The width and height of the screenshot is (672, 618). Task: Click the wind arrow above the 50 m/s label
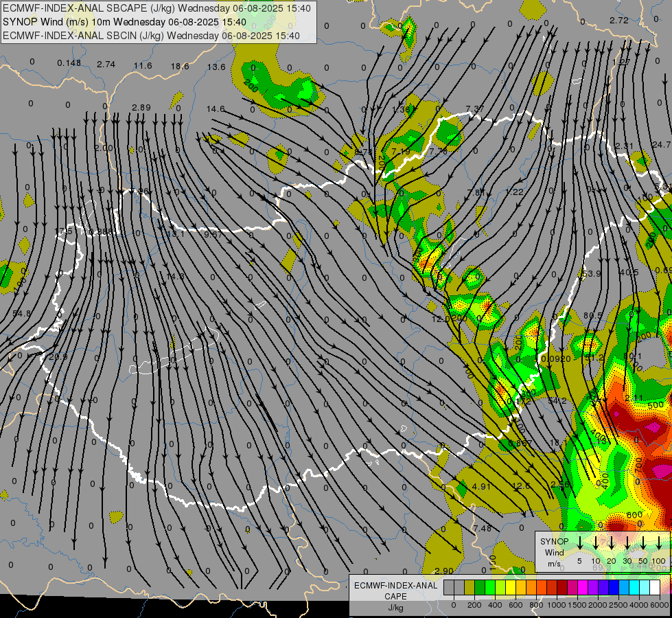coord(643,542)
